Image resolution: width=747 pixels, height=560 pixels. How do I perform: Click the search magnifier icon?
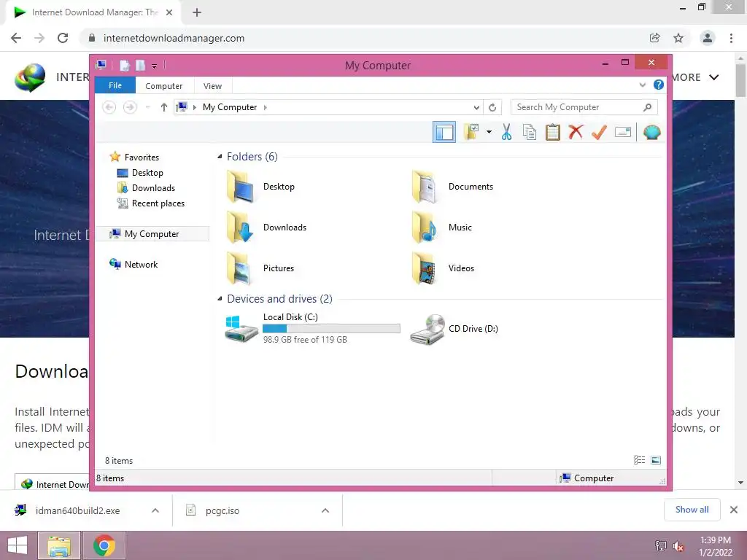[647, 107]
